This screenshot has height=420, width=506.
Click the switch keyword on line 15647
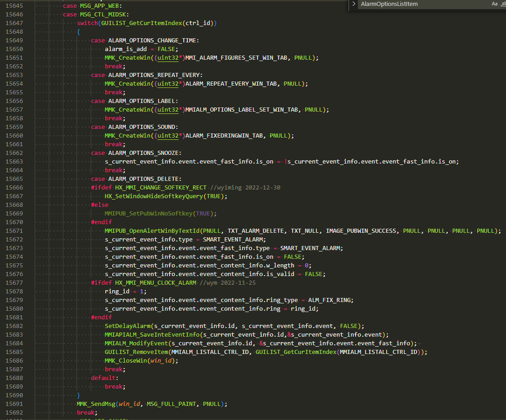pos(87,23)
